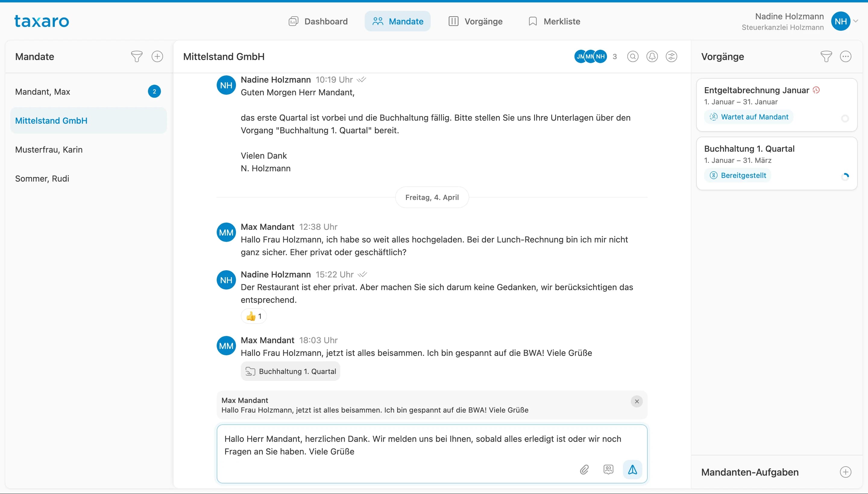Click progress circle on Entgeltabrechnung Januar card
This screenshot has height=494, width=868.
tap(845, 119)
